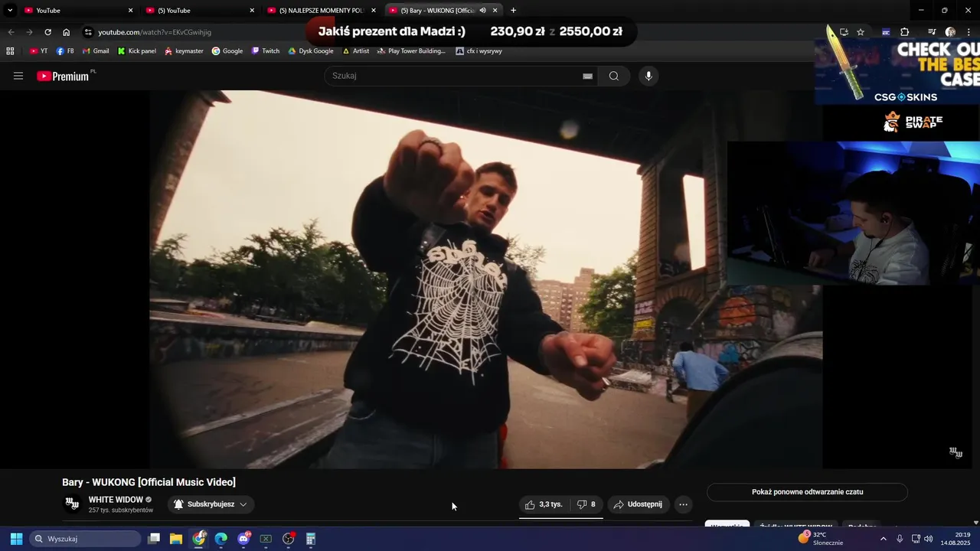This screenshot has width=980, height=551.
Task: Close the NAJLEPSZE MOMENTY tab
Action: click(374, 11)
